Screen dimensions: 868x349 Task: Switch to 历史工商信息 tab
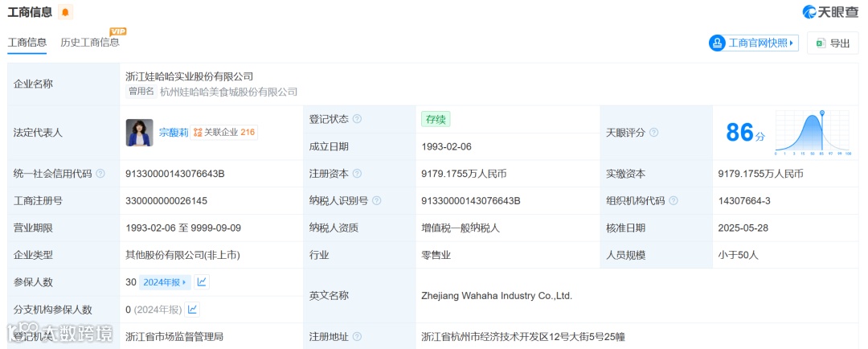(x=90, y=43)
